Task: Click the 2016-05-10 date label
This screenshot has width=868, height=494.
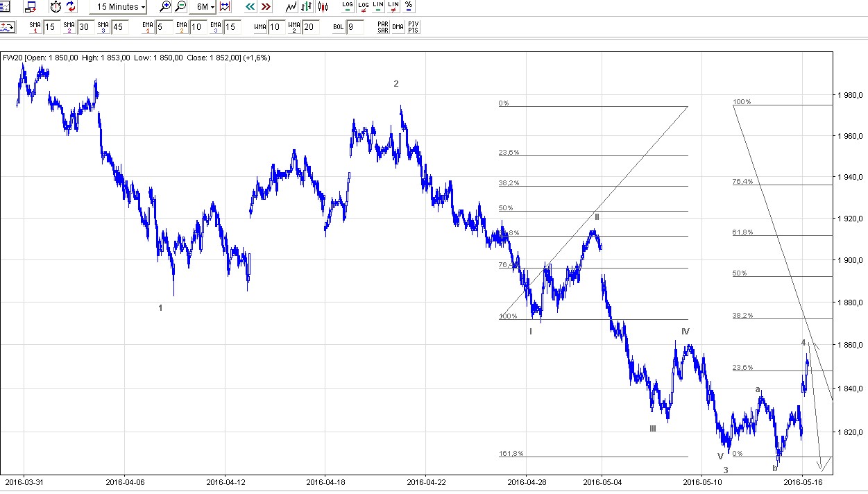Action: (701, 481)
